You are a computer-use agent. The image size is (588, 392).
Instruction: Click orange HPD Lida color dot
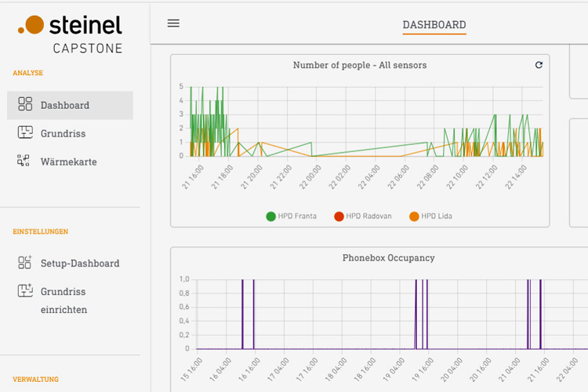pyautogui.click(x=414, y=216)
